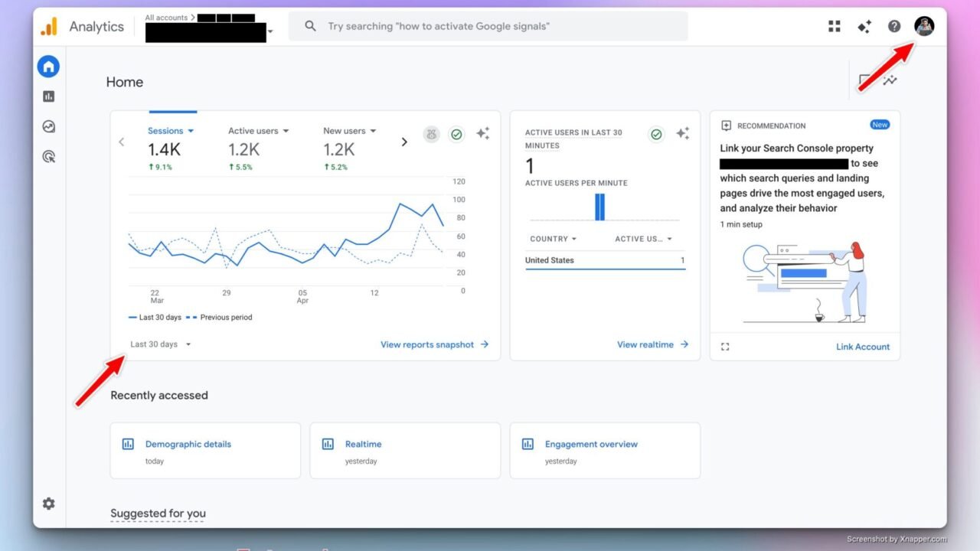Screen dimensions: 980x551
Task: Click the 5.2% new users change figure
Action: pyautogui.click(x=335, y=167)
